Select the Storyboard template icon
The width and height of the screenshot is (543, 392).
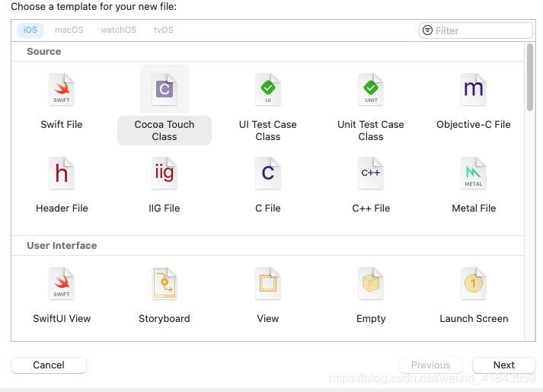pos(164,283)
